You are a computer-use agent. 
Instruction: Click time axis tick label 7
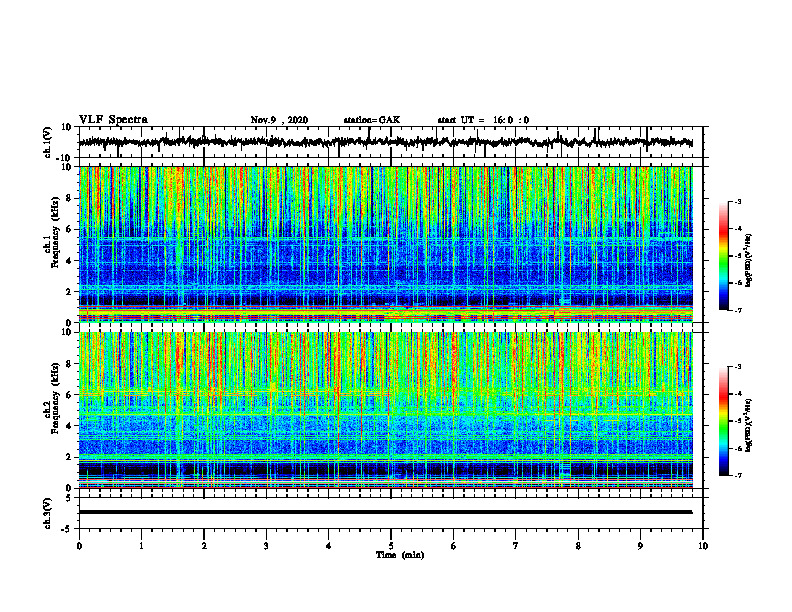[x=516, y=546]
